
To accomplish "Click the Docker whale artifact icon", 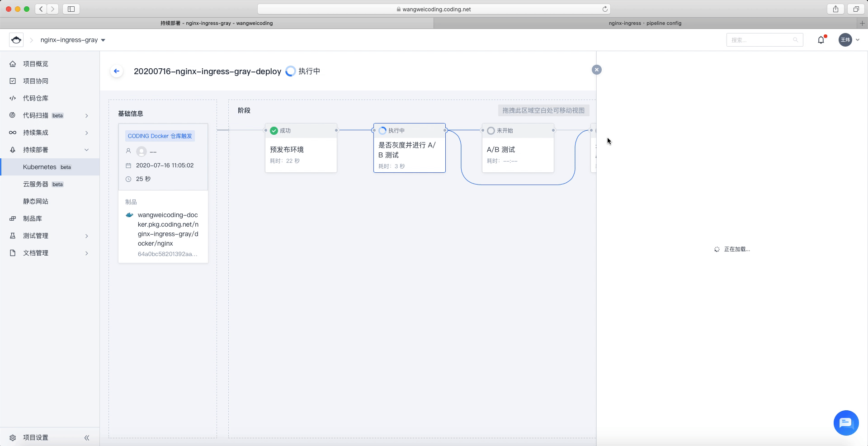I will (x=130, y=215).
